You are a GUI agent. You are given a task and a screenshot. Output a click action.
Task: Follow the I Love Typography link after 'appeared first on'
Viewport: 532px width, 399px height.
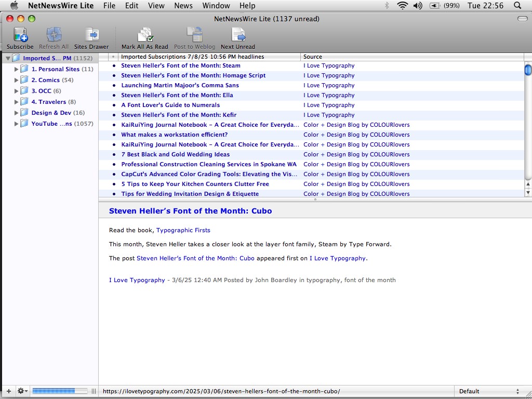(338, 258)
